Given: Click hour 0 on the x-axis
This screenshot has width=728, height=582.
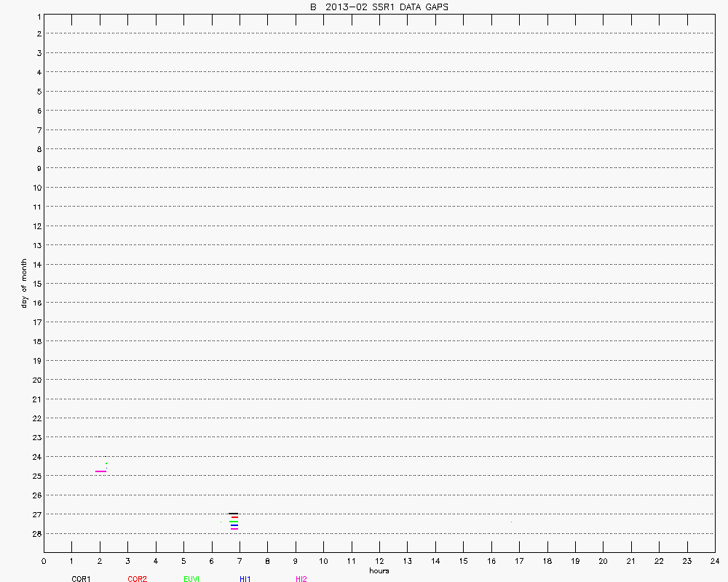Looking at the screenshot, I should 44,561.
